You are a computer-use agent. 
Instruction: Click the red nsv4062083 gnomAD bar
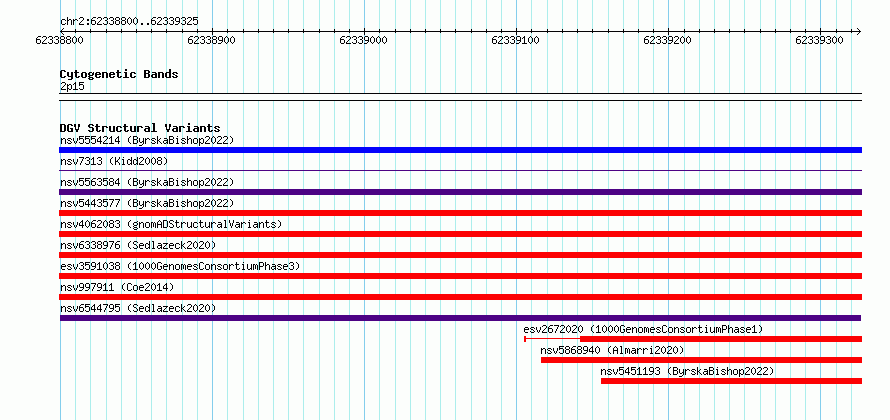[x=460, y=234]
